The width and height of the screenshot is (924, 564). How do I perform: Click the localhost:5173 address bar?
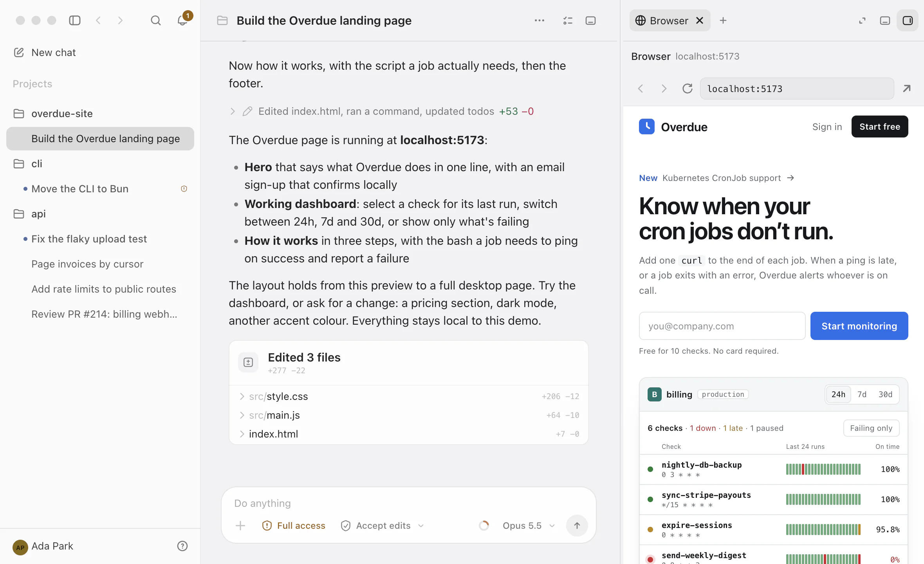[797, 89]
